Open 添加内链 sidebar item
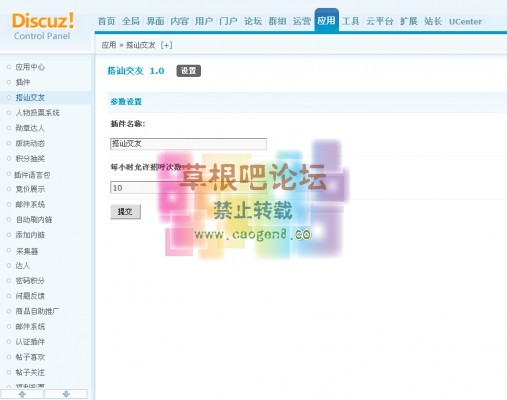 30,235
